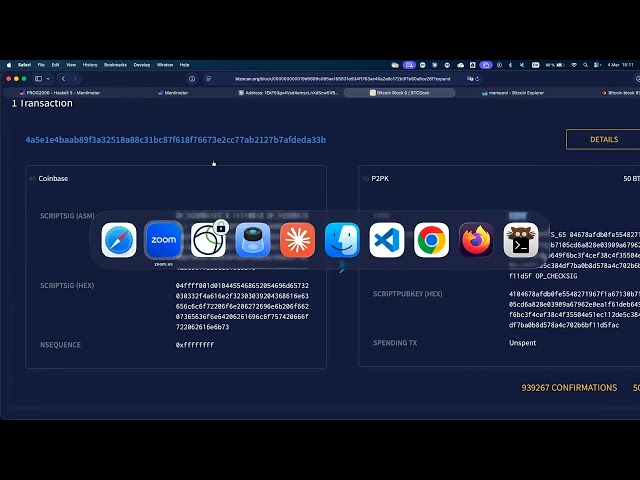Click the SCRIPTPUBKEY (HEX) label

tap(407, 294)
